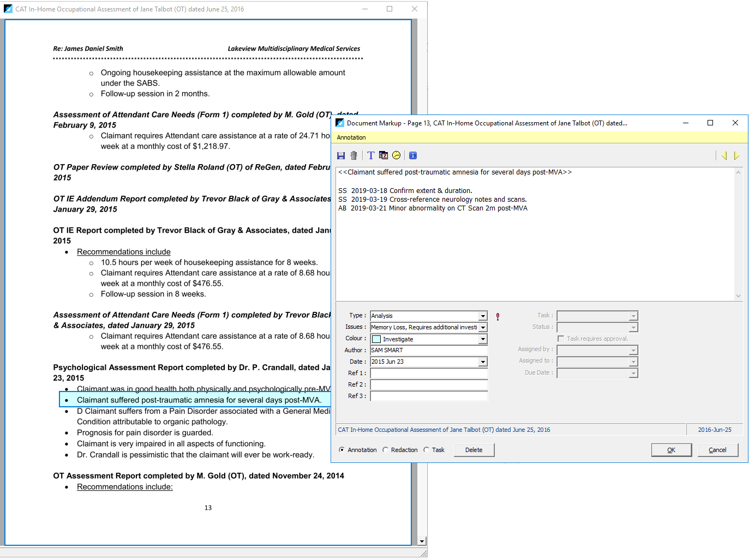
Task: Open the Task dropdown above Status
Action: pyautogui.click(x=633, y=316)
